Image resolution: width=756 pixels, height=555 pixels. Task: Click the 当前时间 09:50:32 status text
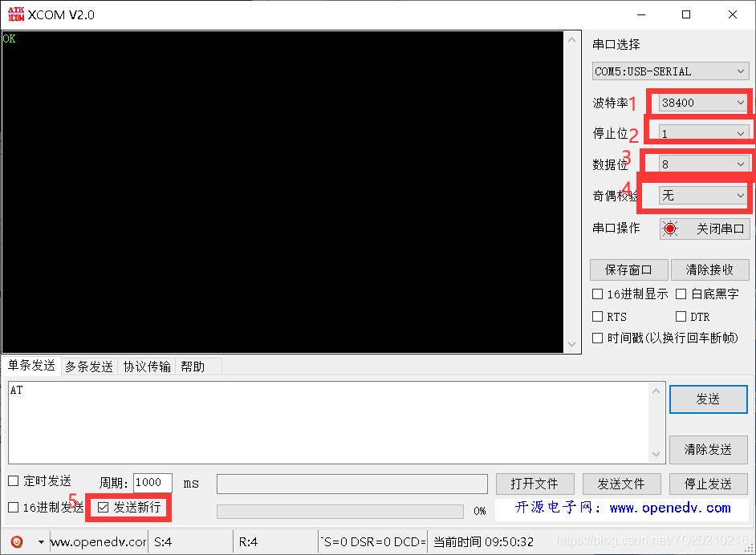tap(484, 542)
